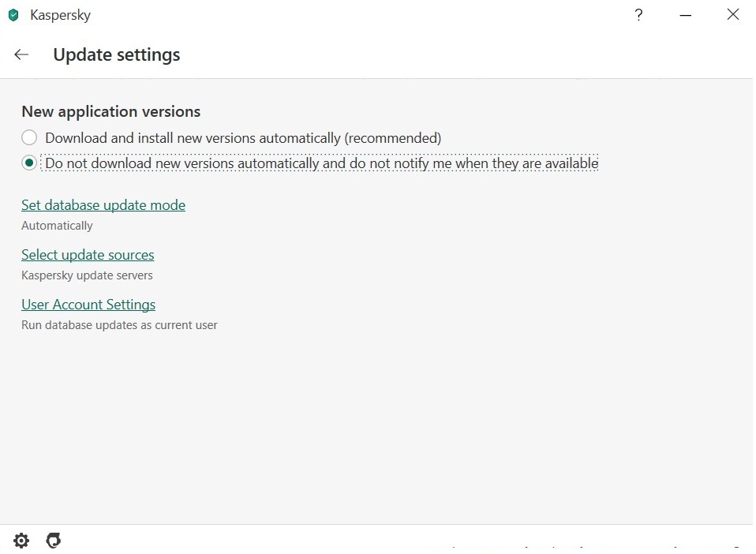Go back using the left arrow
Viewport: 756px width, 554px height.
click(x=21, y=54)
